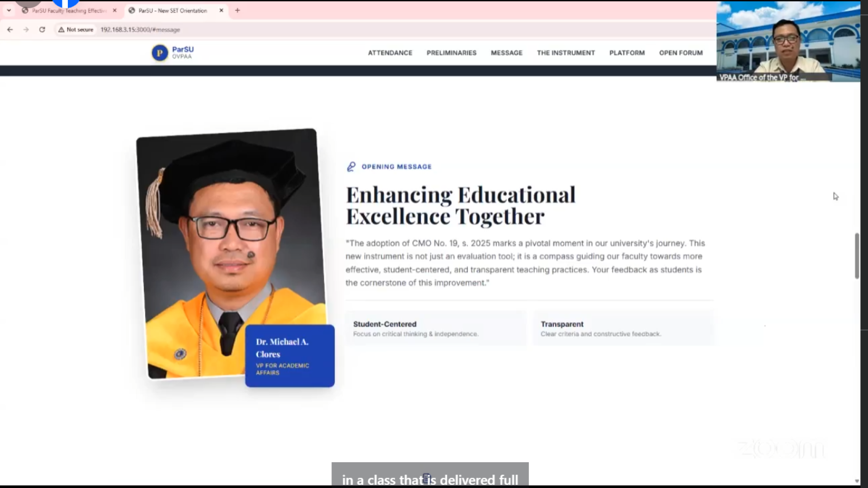This screenshot has width=868, height=488.
Task: Select PRELIMINARIES in the navigation bar
Action: coord(451,53)
